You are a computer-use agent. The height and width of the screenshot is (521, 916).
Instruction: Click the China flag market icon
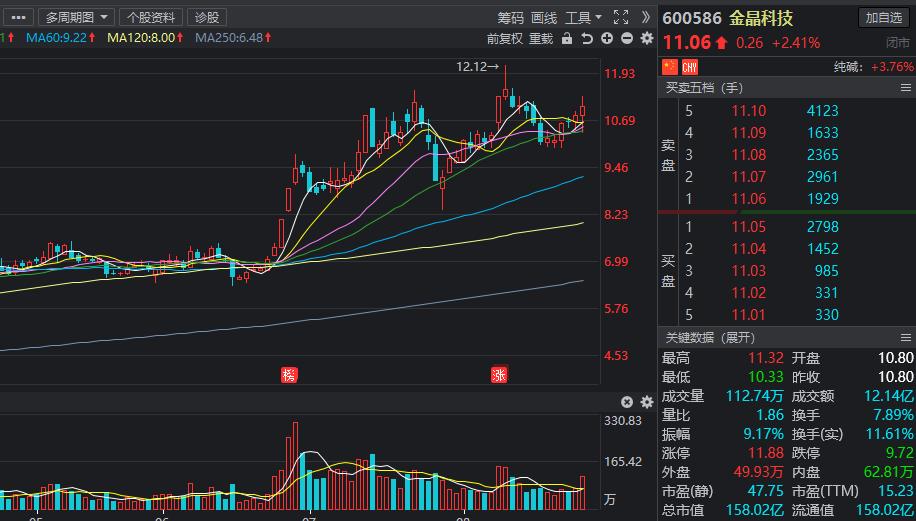[669, 67]
